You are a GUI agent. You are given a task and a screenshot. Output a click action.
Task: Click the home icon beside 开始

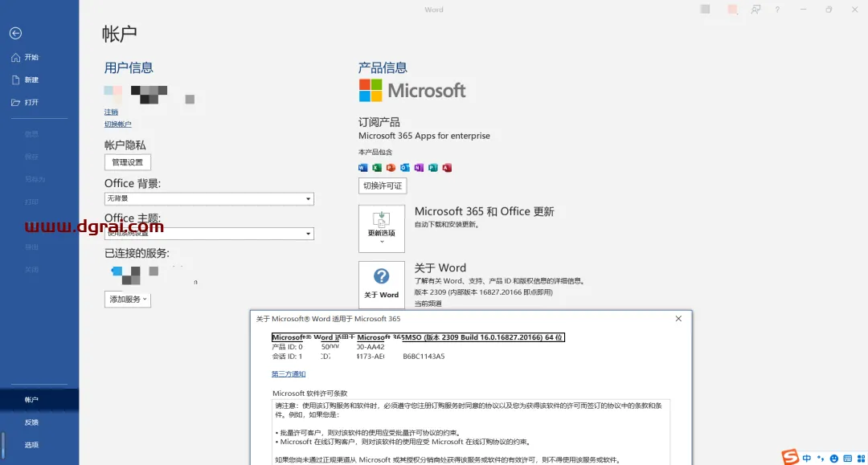tap(15, 58)
